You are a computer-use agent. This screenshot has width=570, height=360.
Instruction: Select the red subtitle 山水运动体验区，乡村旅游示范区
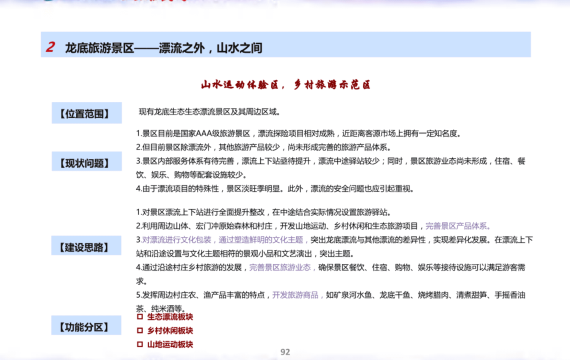pyautogui.click(x=285, y=85)
